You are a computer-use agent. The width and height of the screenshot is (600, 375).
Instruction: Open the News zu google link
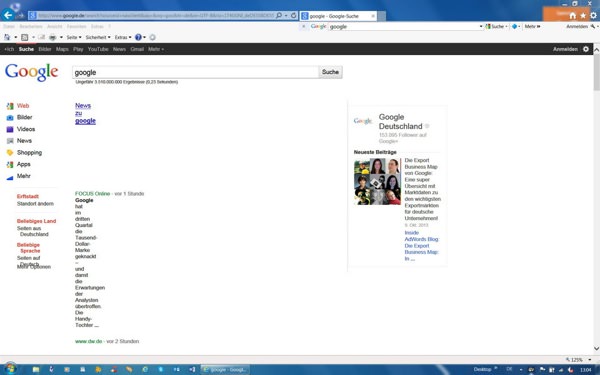[x=85, y=113]
